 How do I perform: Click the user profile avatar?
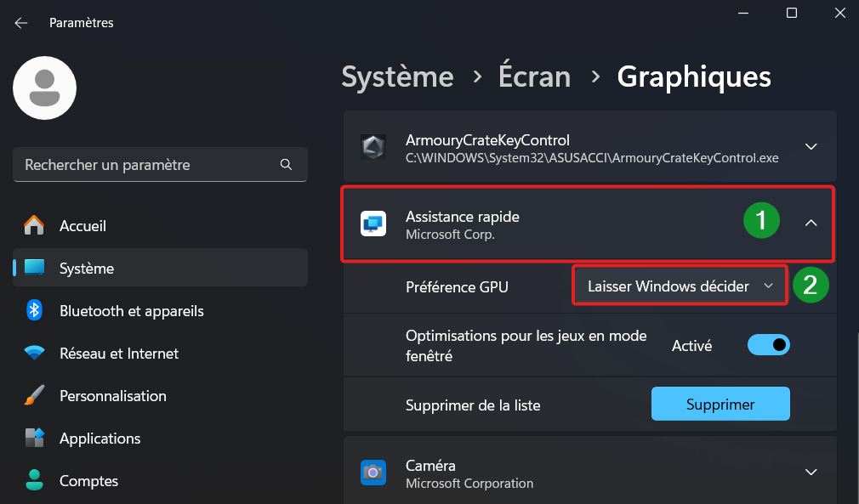click(x=44, y=88)
